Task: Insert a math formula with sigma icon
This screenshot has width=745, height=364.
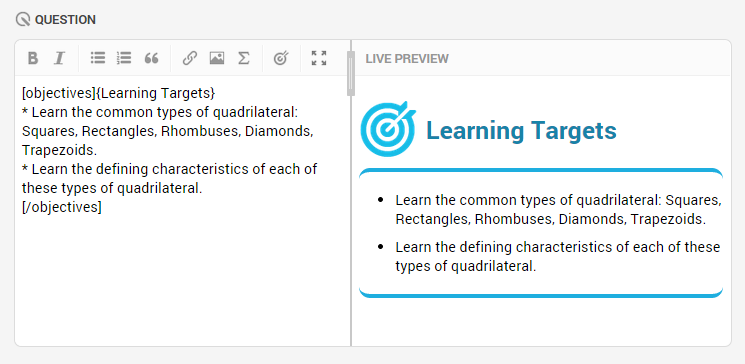Action: 243,58
